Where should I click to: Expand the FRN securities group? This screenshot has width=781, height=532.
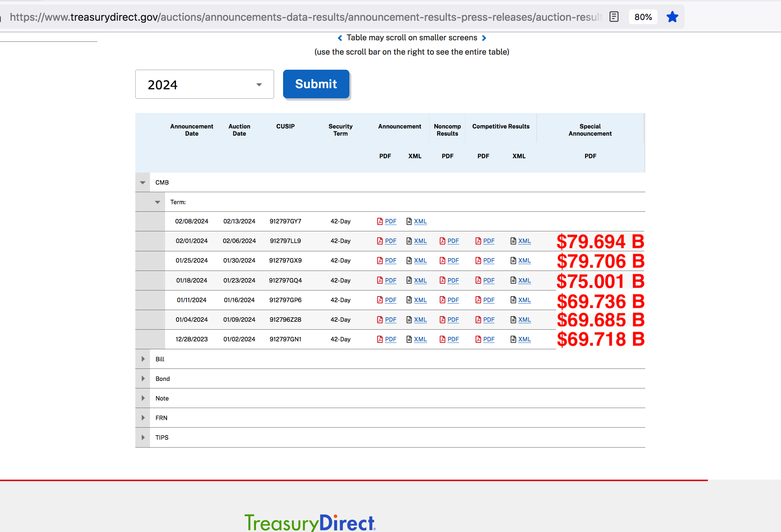coord(143,418)
